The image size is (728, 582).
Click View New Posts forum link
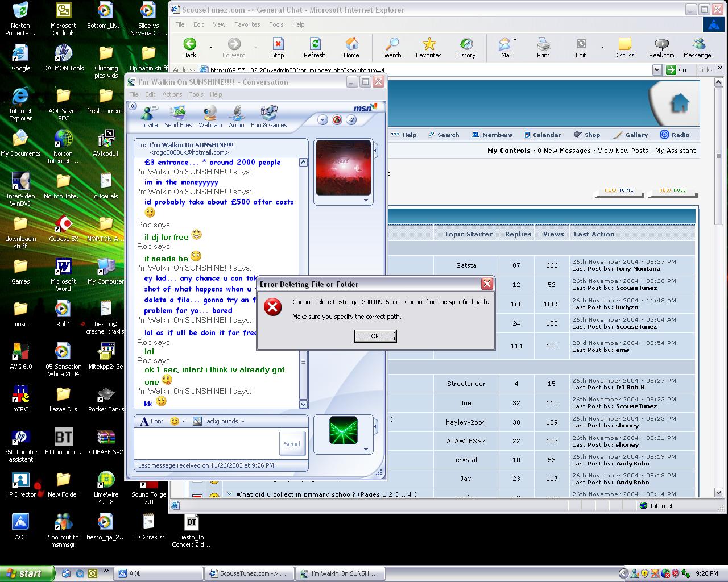coord(623,151)
